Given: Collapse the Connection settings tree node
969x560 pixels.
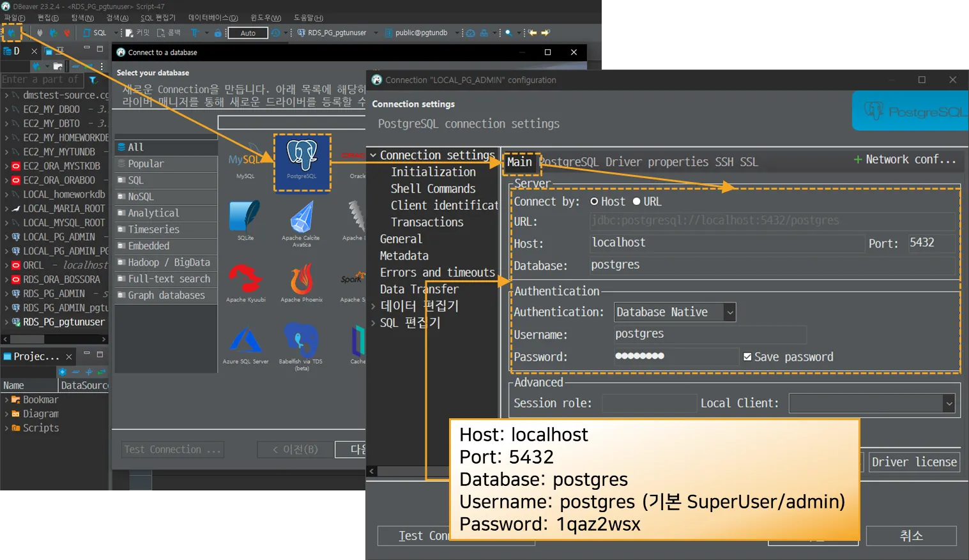Looking at the screenshot, I should pyautogui.click(x=373, y=155).
